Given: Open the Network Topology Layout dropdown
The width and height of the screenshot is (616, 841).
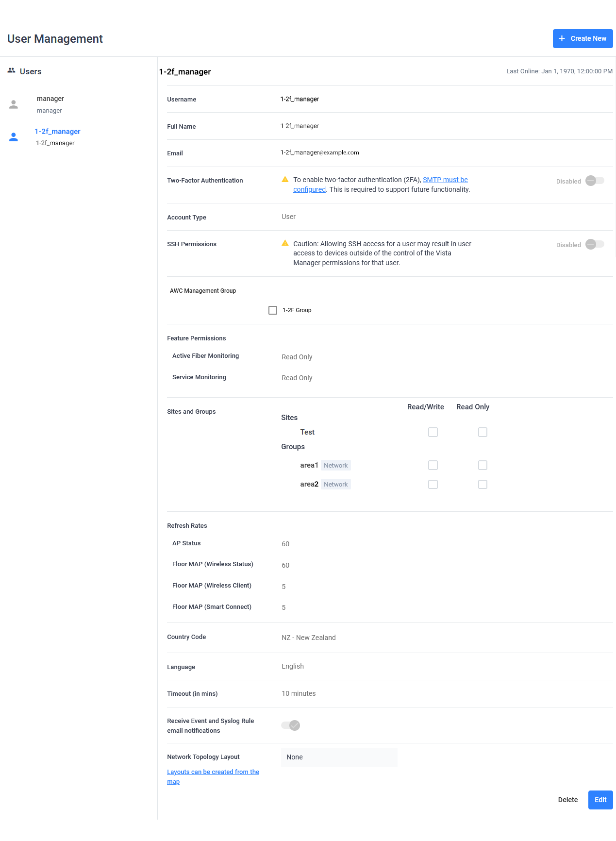Looking at the screenshot, I should [339, 757].
